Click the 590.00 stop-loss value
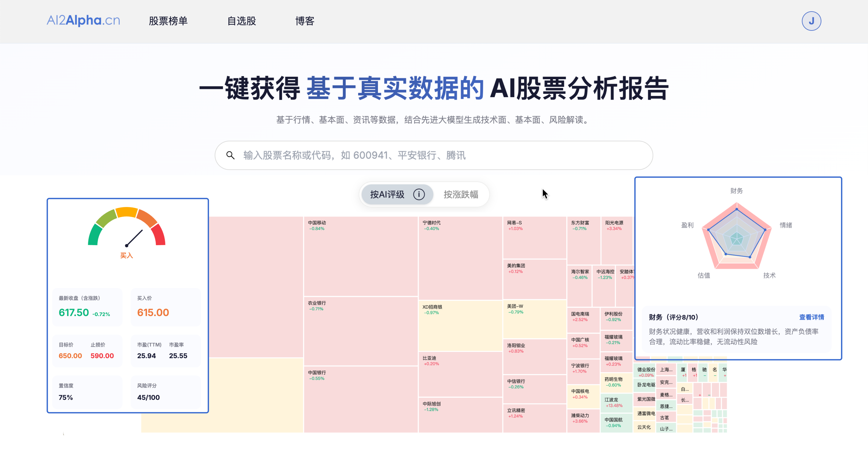This screenshot has width=868, height=452. [102, 356]
